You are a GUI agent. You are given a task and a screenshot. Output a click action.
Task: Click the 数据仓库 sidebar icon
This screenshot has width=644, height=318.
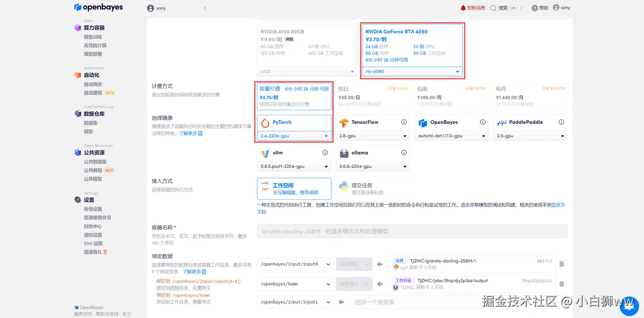point(77,114)
